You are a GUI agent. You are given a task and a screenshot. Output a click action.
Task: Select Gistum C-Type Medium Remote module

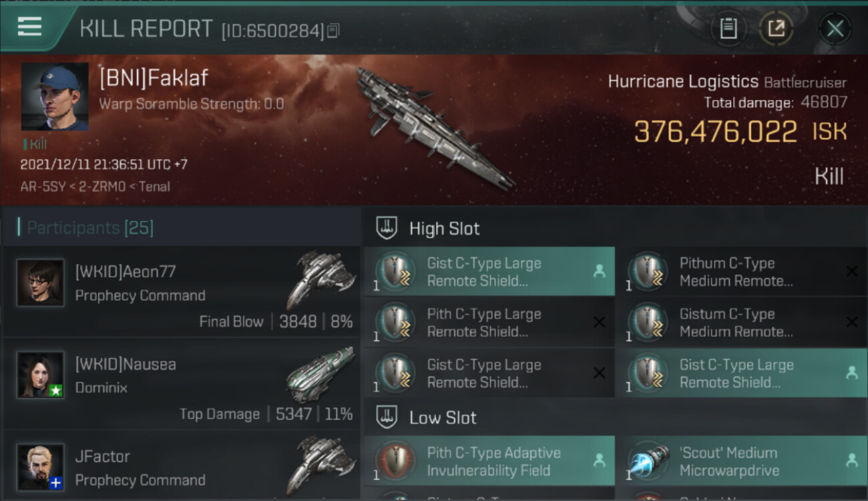coord(741,323)
